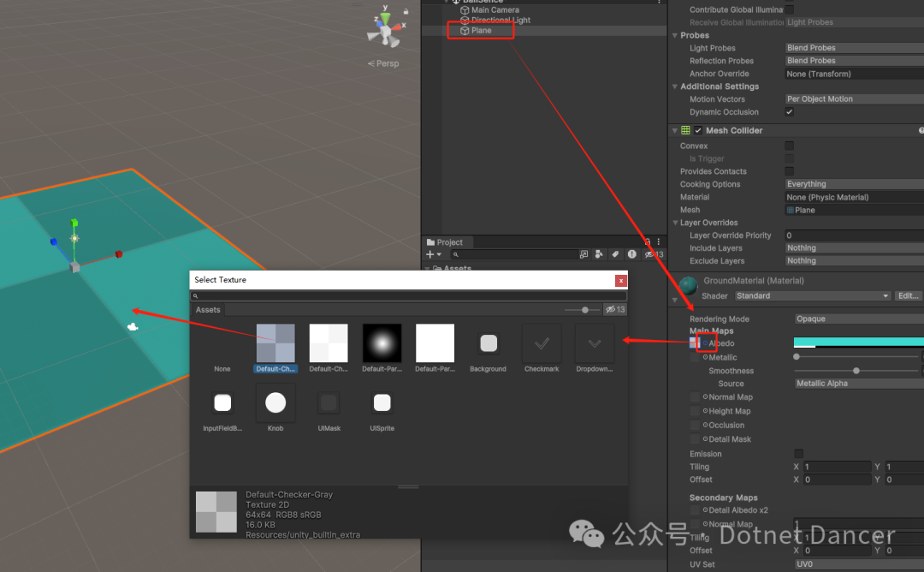Image resolution: width=924 pixels, height=572 pixels.
Task: Click the Albedo texture picker circle
Action: coord(705,343)
